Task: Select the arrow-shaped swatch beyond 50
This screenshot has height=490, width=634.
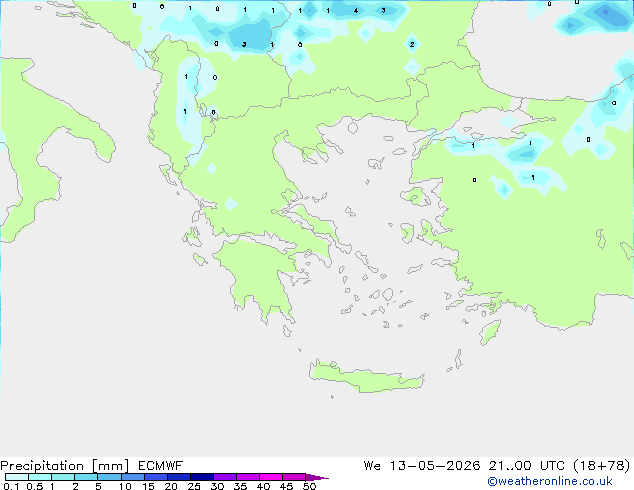Action: click(316, 477)
